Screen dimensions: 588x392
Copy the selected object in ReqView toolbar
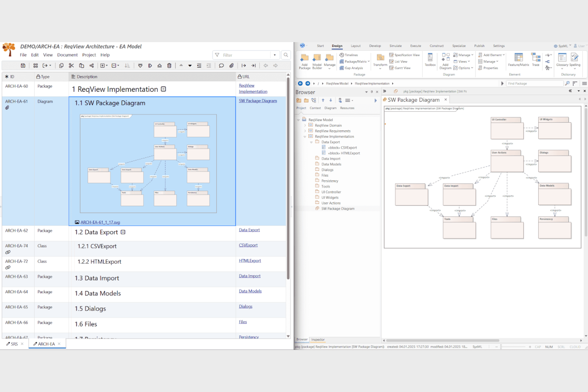61,66
